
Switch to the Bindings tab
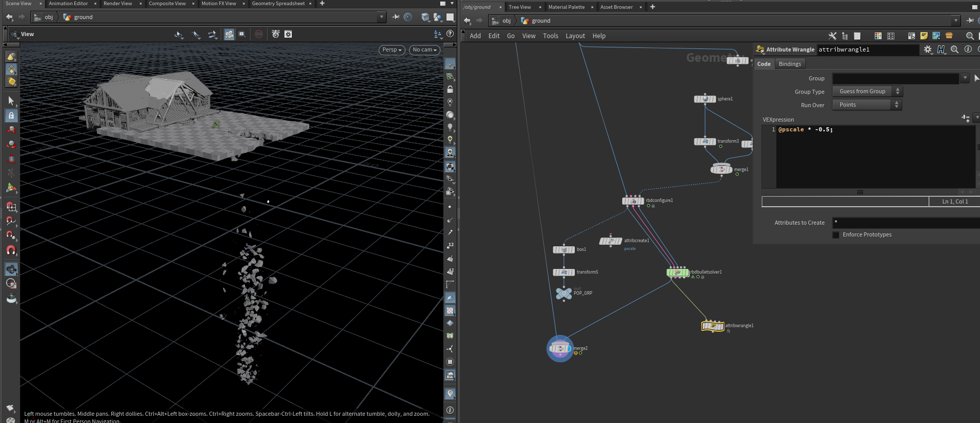coord(790,64)
